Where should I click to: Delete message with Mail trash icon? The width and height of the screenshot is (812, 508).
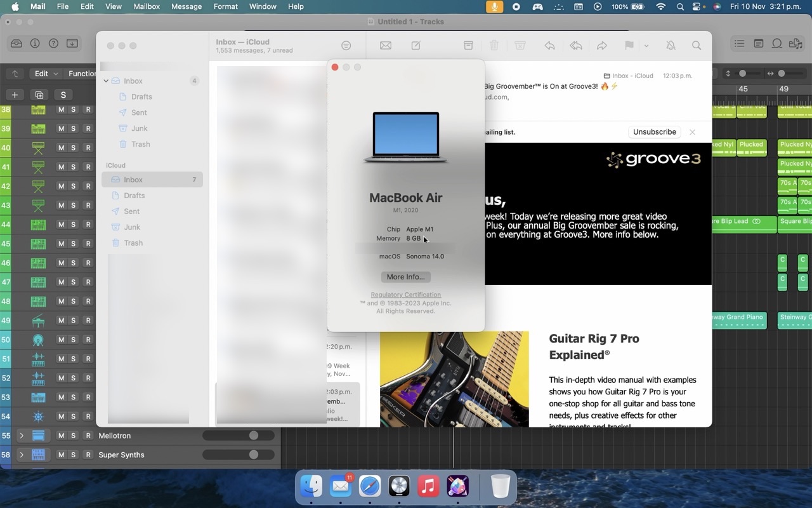[494, 46]
